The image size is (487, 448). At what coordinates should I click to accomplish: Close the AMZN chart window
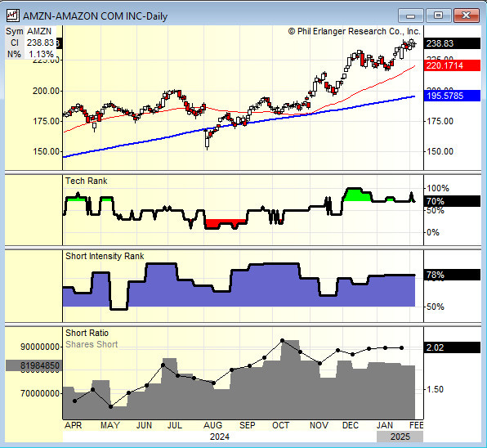467,16
